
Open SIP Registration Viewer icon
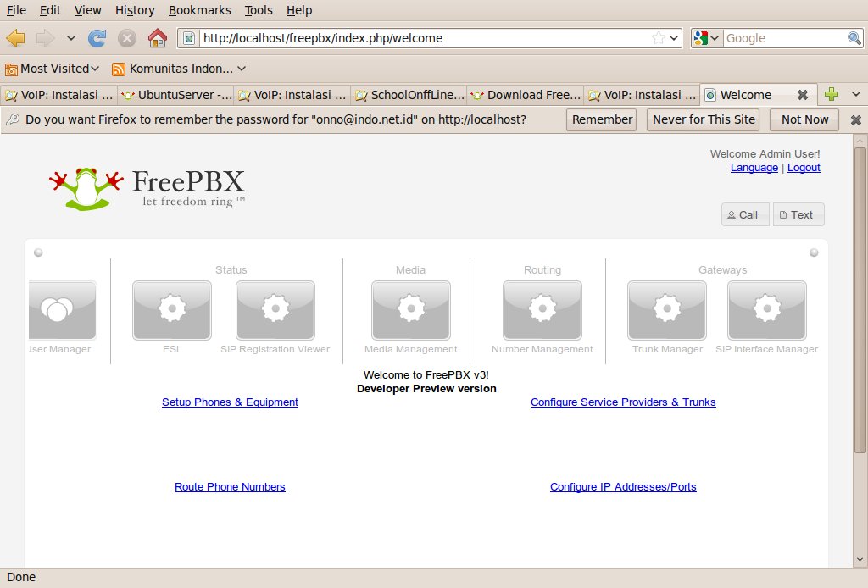pyautogui.click(x=275, y=310)
